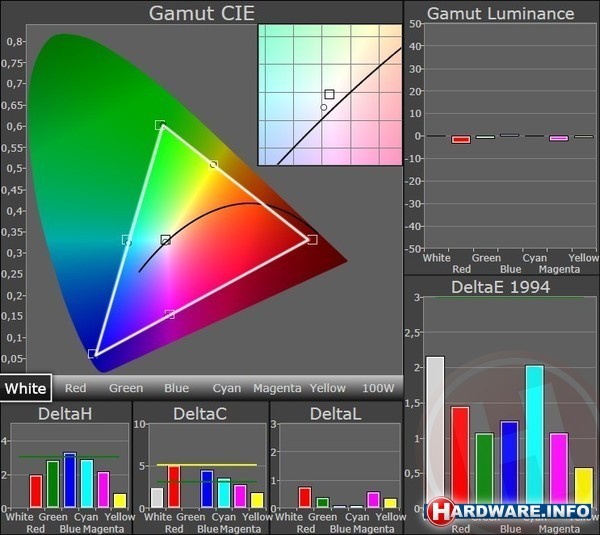Viewport: 600px width, 535px height.
Task: Select the Blue tab
Action: click(x=176, y=388)
